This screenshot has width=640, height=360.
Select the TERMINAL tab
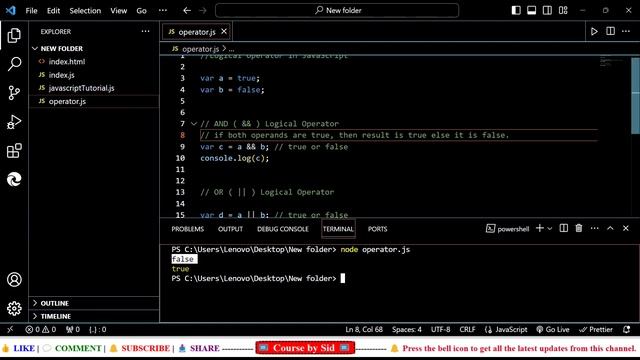click(338, 229)
